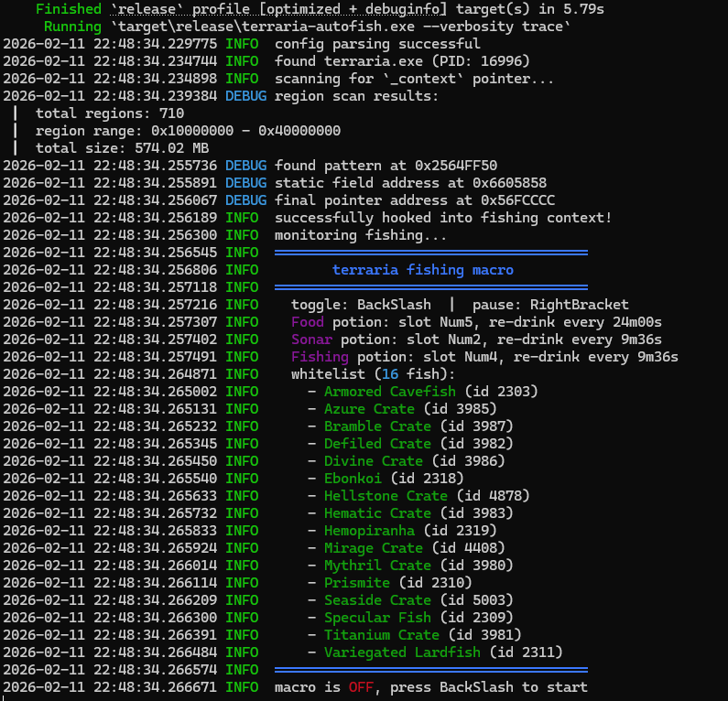Click the green 'Finished' word at top

[x=69, y=9]
